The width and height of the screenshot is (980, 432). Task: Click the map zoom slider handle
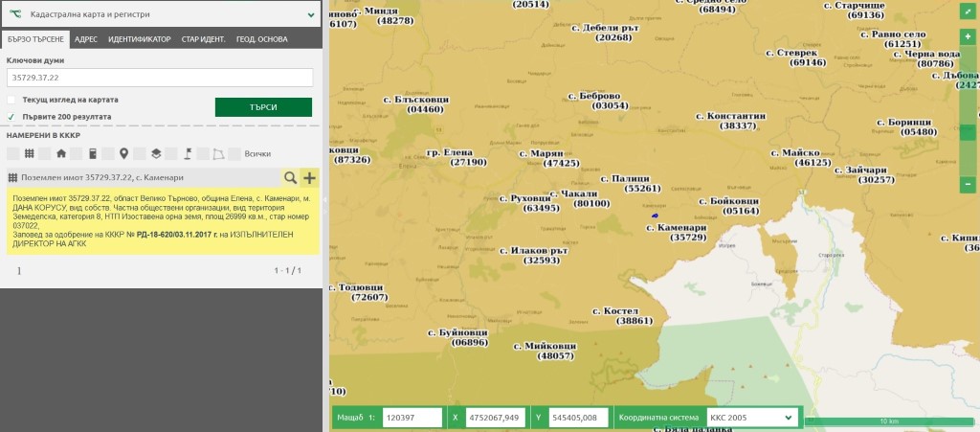coord(968,133)
